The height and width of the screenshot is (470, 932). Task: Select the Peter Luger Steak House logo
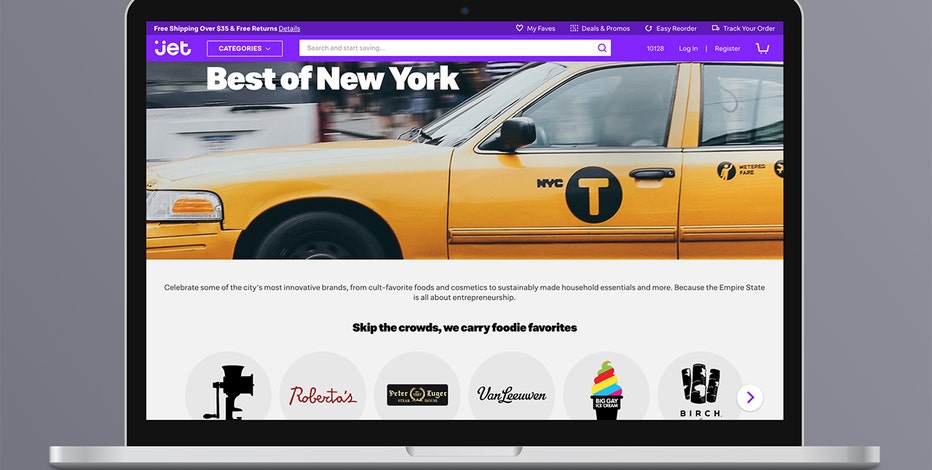coord(417,387)
